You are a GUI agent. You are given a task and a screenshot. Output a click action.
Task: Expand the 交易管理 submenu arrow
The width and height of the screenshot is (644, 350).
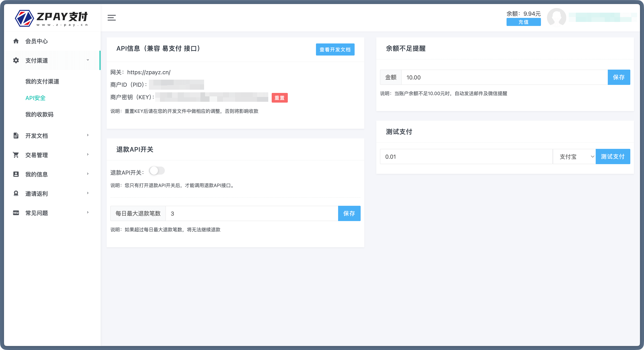tap(88, 154)
